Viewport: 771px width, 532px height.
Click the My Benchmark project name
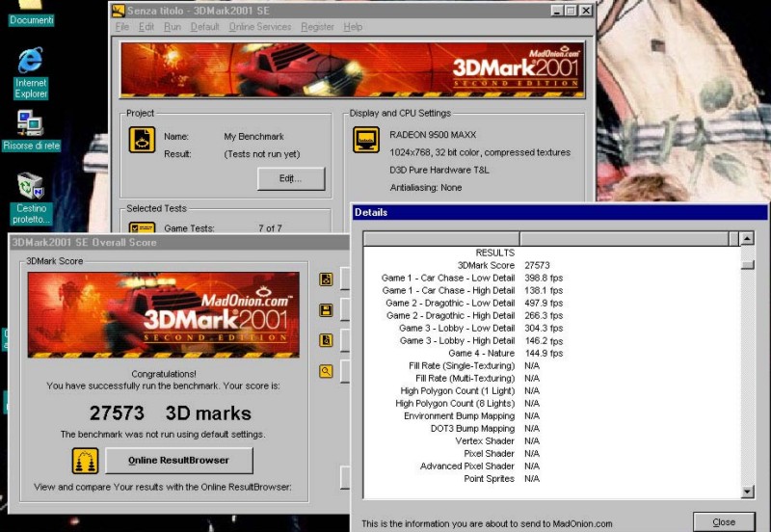(x=253, y=137)
